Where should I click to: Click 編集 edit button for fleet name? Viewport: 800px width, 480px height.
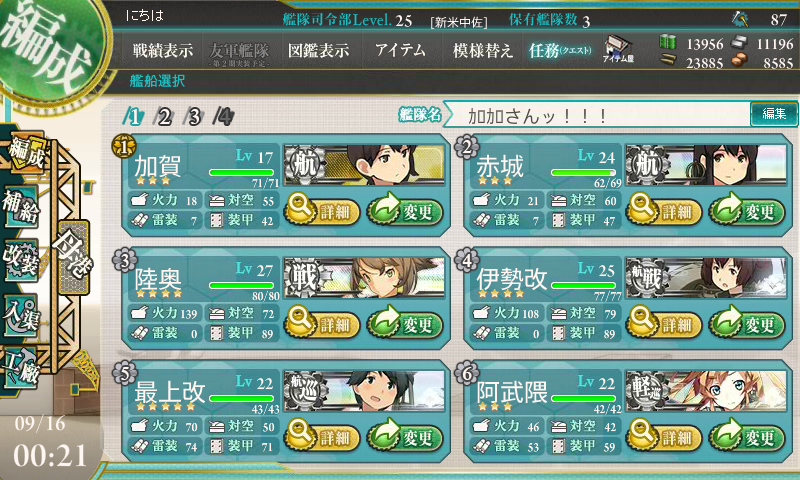[x=773, y=114]
